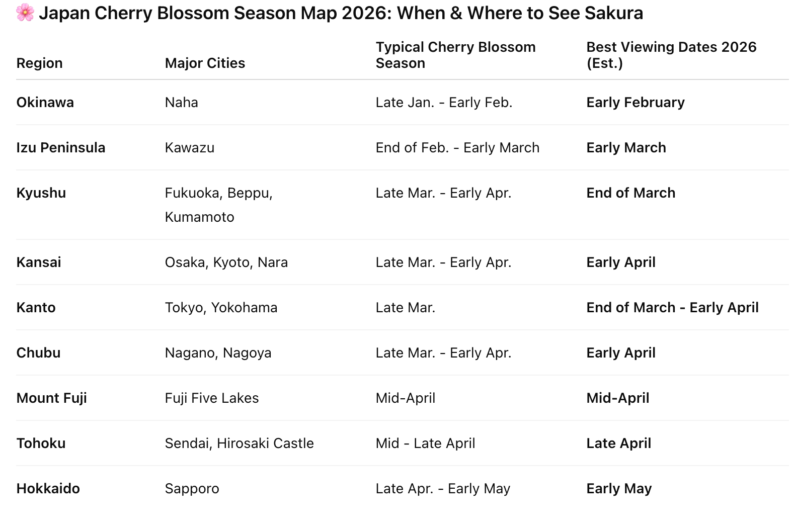This screenshot has height=532, width=792.
Task: Click the Mount Fuji region label
Action: click(x=51, y=398)
